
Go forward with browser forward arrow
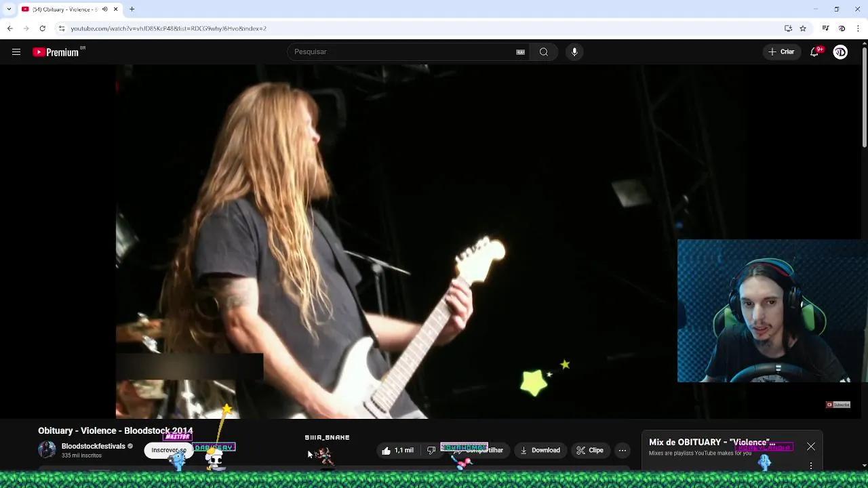point(26,28)
